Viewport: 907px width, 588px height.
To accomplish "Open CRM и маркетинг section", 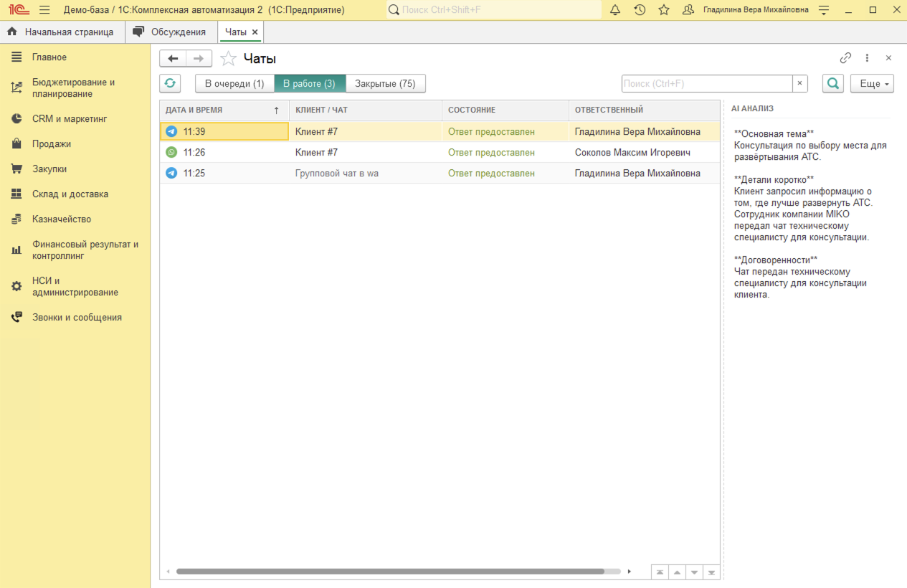I will pyautogui.click(x=69, y=118).
